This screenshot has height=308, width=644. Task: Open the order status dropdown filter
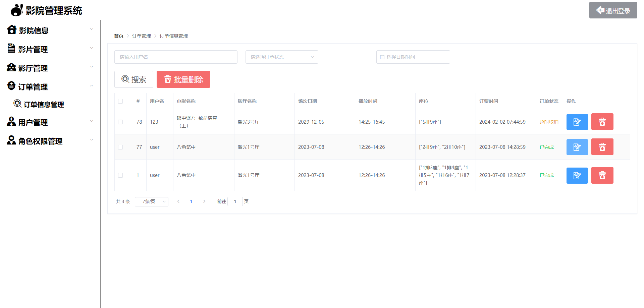point(281,57)
